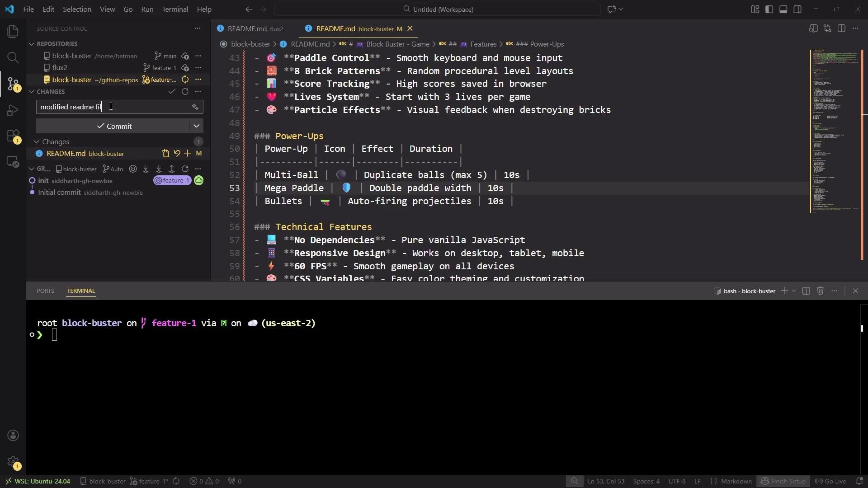The height and width of the screenshot is (488, 868).
Task: Collapse the Graph section
Action: point(32,169)
